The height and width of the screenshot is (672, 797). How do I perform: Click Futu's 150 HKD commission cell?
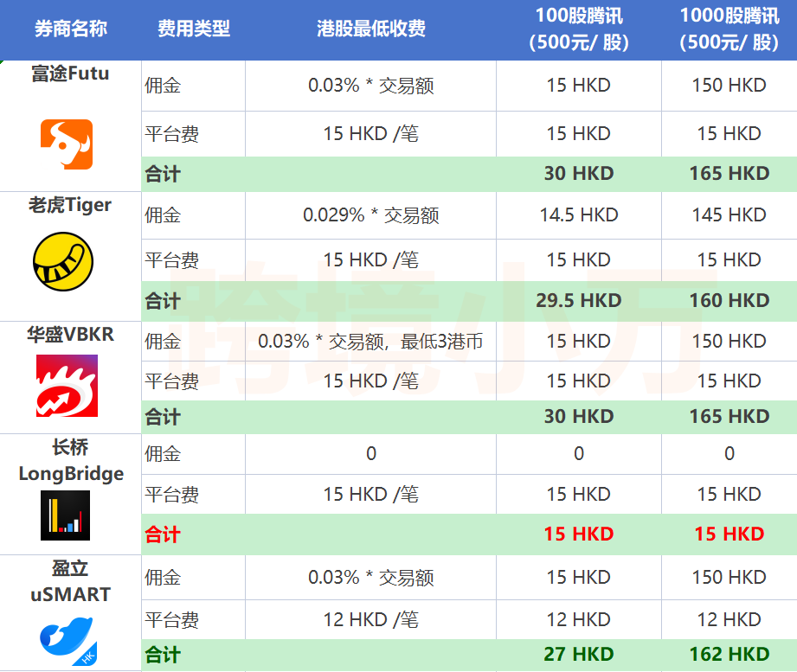point(730,86)
